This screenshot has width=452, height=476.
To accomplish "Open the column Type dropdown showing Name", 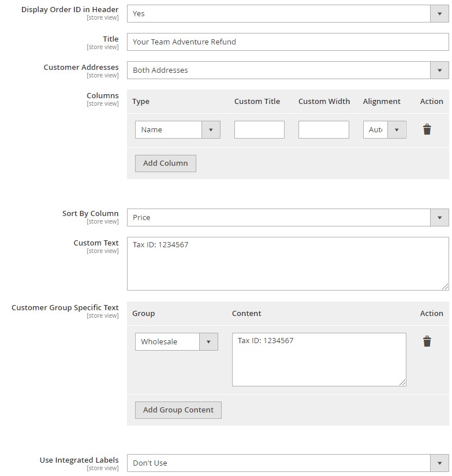I will coord(177,129).
